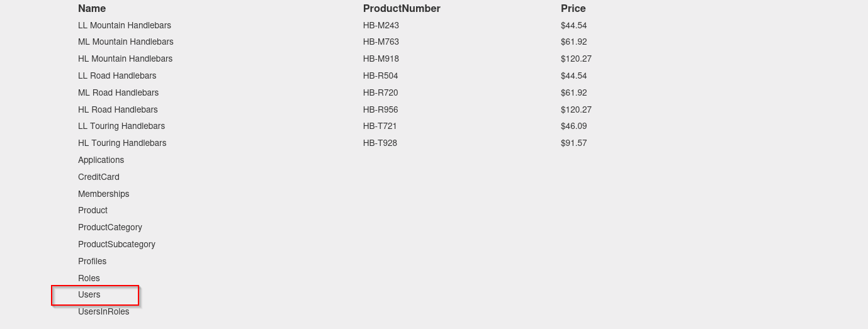Click ML Mountain Handlebars name
The width and height of the screenshot is (868, 329).
[126, 42]
